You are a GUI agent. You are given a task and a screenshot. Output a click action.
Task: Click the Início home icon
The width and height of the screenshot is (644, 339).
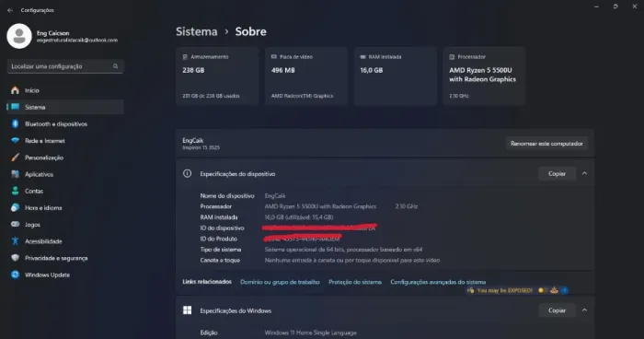tap(16, 90)
